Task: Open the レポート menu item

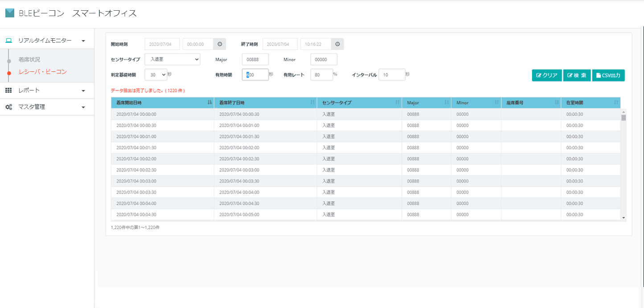Action: (47, 90)
